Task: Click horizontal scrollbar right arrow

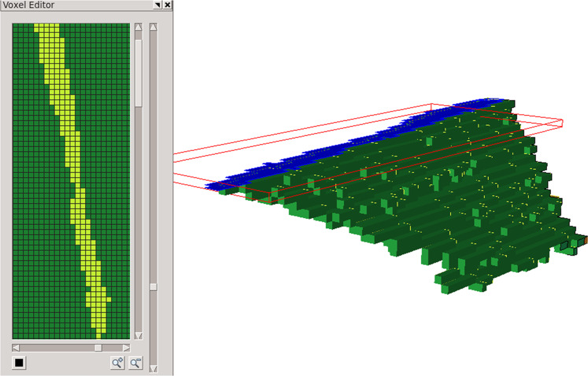Action: (x=126, y=348)
